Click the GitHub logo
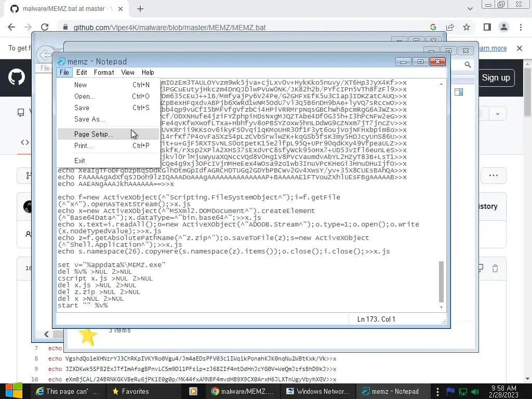The width and height of the screenshot is (532, 399). click(x=17, y=77)
